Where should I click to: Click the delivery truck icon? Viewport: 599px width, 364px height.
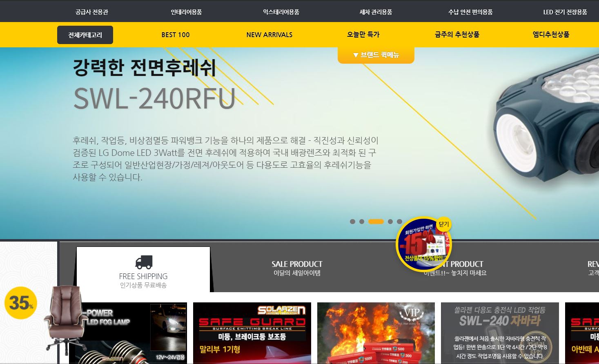click(x=144, y=262)
